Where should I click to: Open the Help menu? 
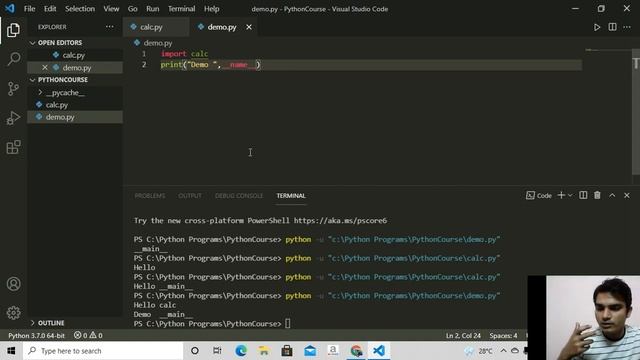point(211,9)
